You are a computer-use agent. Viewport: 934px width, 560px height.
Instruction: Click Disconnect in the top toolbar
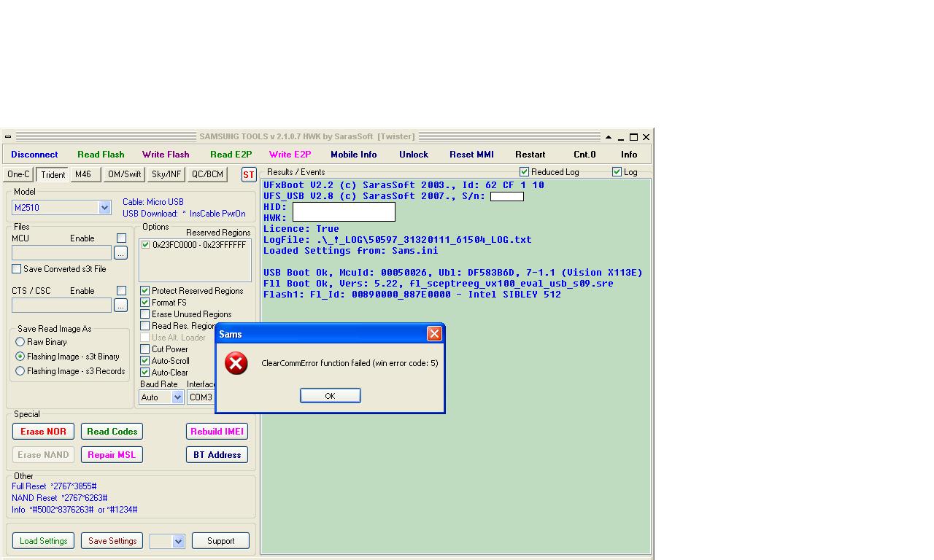[34, 155]
